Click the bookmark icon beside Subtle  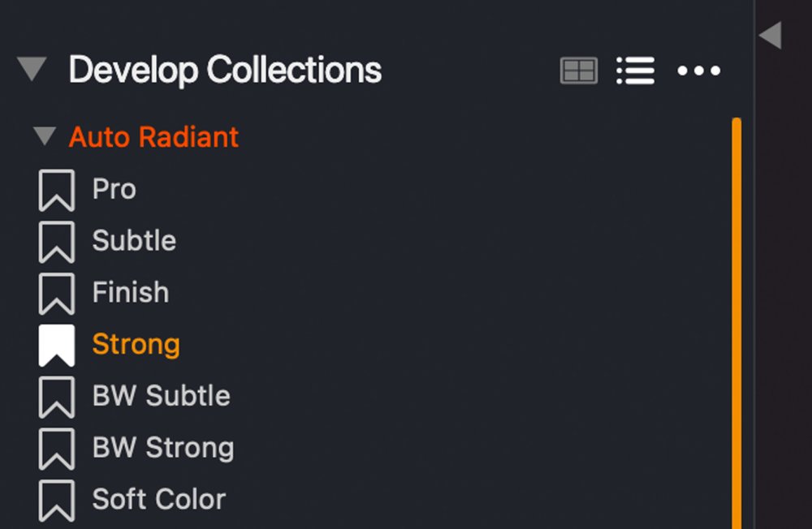(57, 242)
